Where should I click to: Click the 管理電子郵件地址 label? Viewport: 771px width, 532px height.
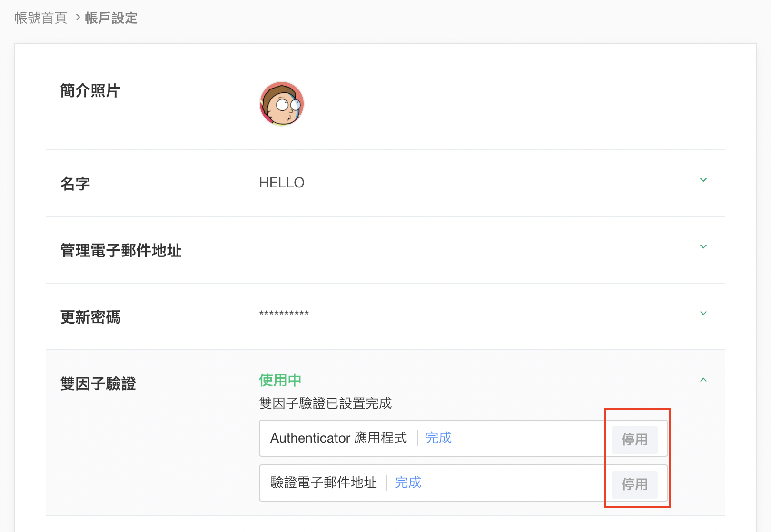pyautogui.click(x=121, y=250)
